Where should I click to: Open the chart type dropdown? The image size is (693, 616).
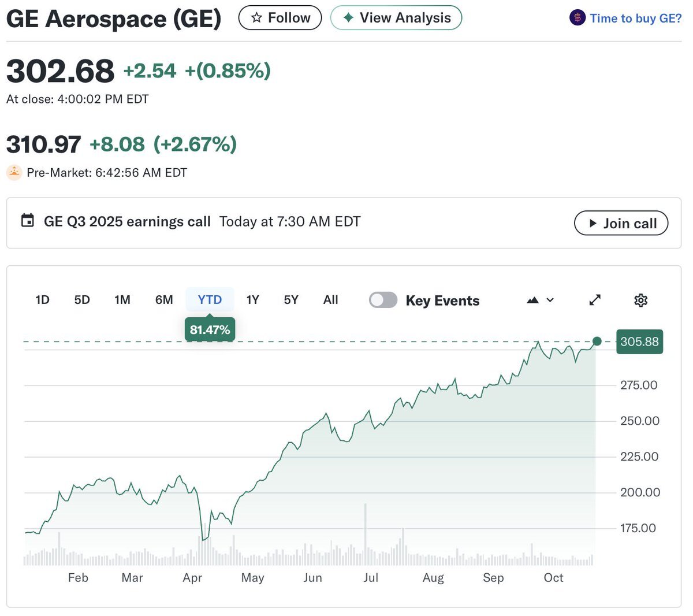541,300
